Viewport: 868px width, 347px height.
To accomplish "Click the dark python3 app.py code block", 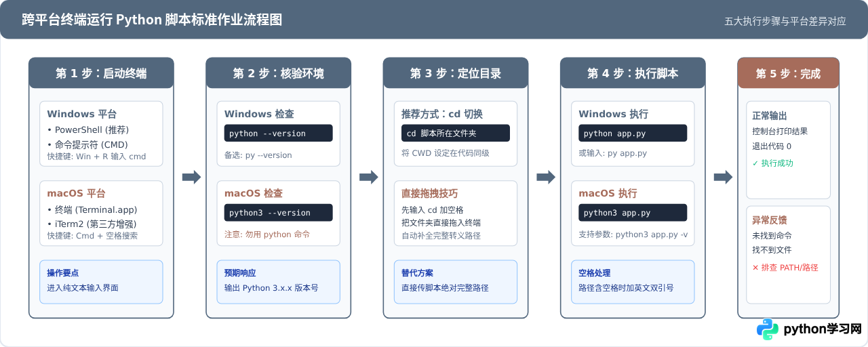I will (x=633, y=212).
